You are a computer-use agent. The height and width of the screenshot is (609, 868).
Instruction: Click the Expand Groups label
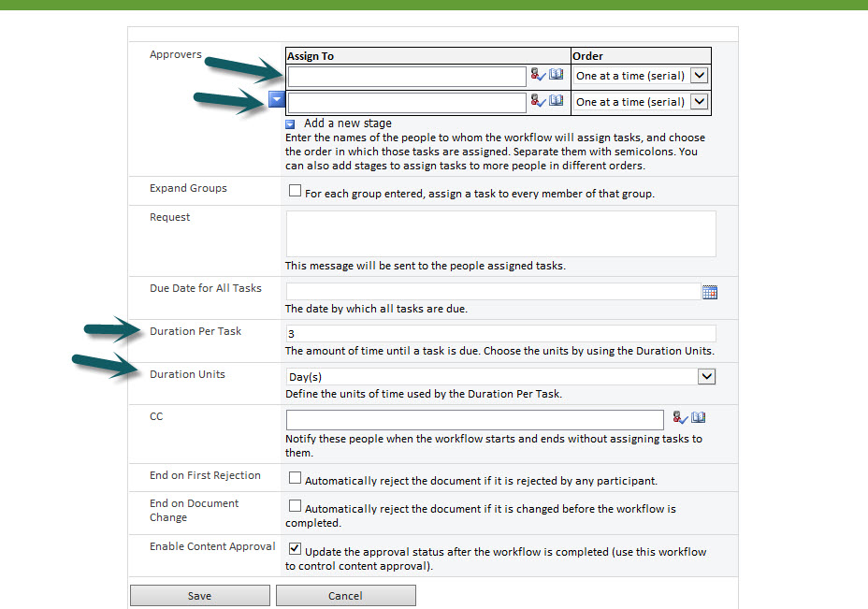pyautogui.click(x=188, y=188)
